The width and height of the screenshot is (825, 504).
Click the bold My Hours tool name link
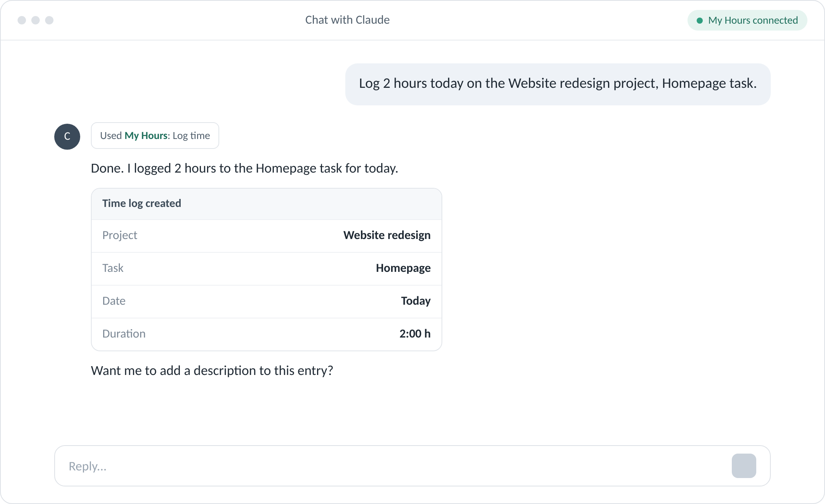[146, 136]
